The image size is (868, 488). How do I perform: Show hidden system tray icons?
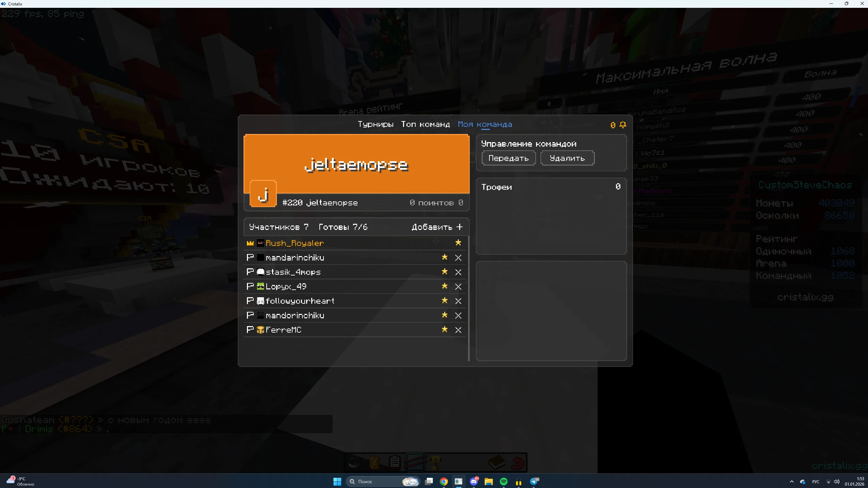(x=791, y=482)
